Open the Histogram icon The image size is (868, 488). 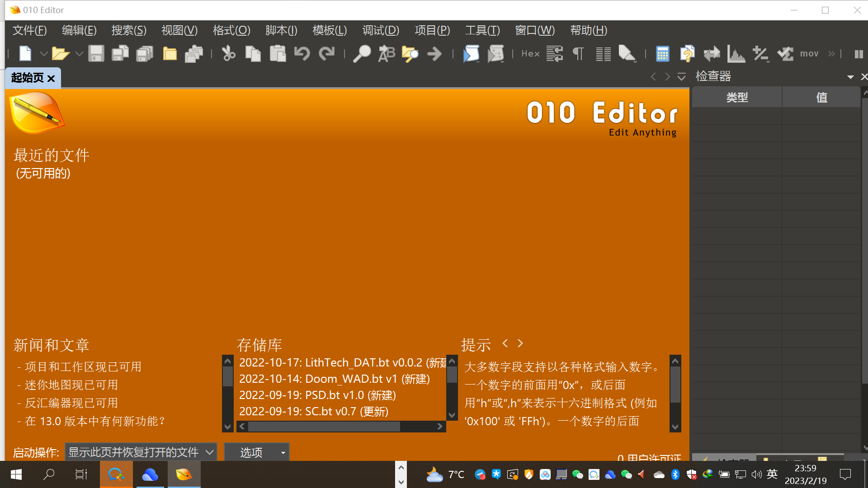(x=736, y=54)
